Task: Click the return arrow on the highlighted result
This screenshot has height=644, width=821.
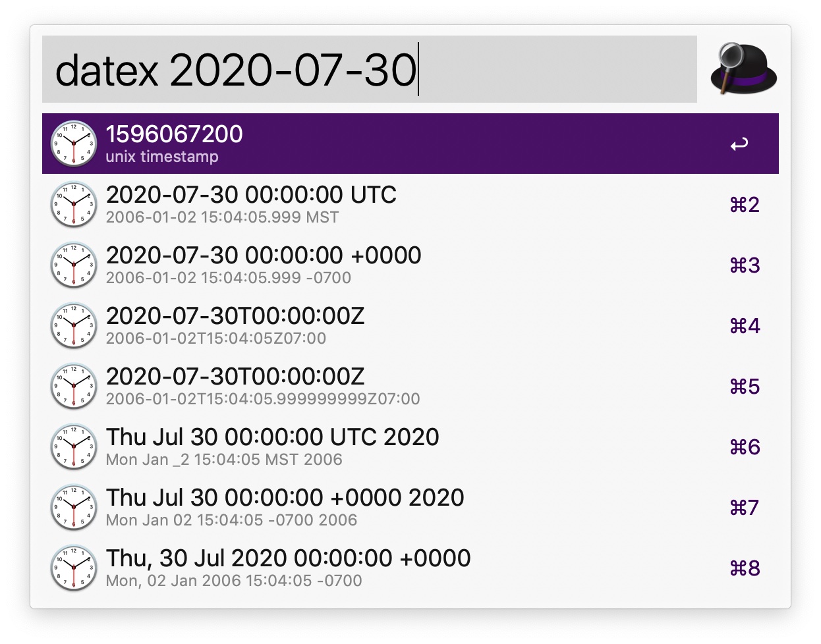Action: 739,144
